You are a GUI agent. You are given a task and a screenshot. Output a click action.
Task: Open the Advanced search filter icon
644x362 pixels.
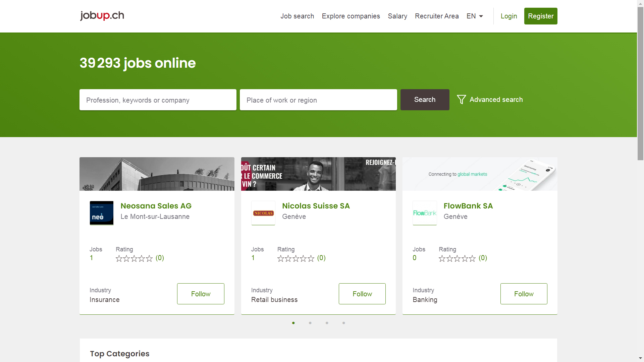point(461,100)
